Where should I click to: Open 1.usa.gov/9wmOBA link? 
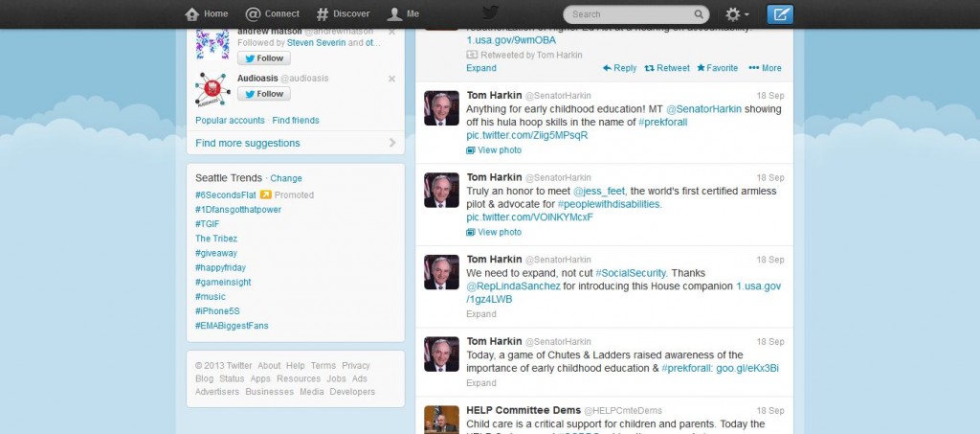(511, 40)
